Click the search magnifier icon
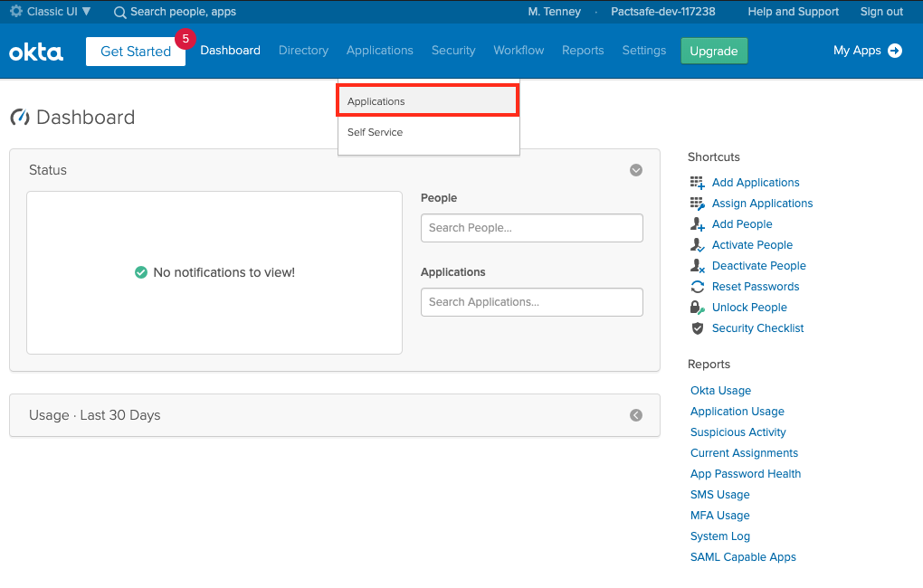This screenshot has height=588, width=923. pos(120,13)
